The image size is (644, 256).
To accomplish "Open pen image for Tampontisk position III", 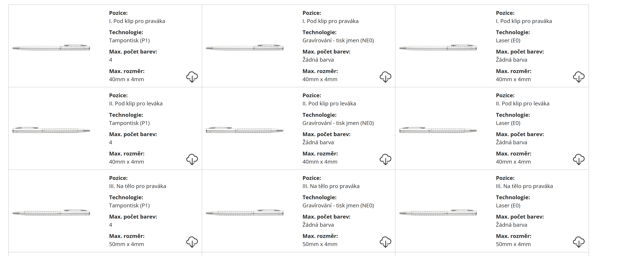I will click(x=51, y=213).
